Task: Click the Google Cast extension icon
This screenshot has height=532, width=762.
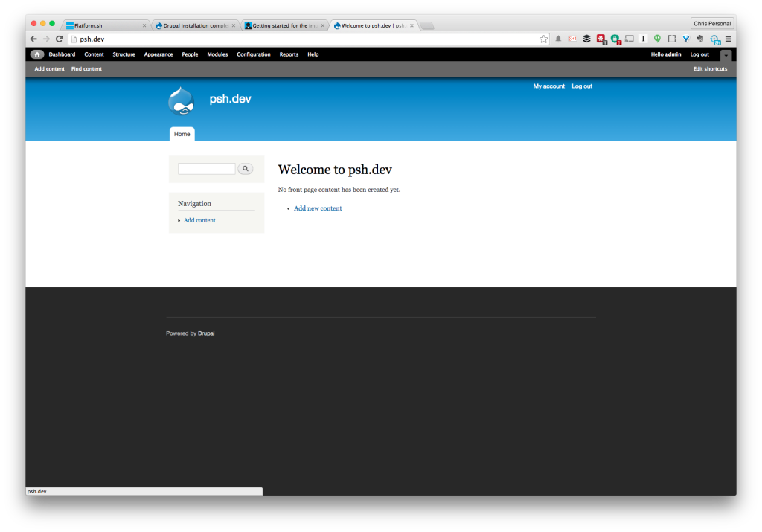Action: pos(630,39)
